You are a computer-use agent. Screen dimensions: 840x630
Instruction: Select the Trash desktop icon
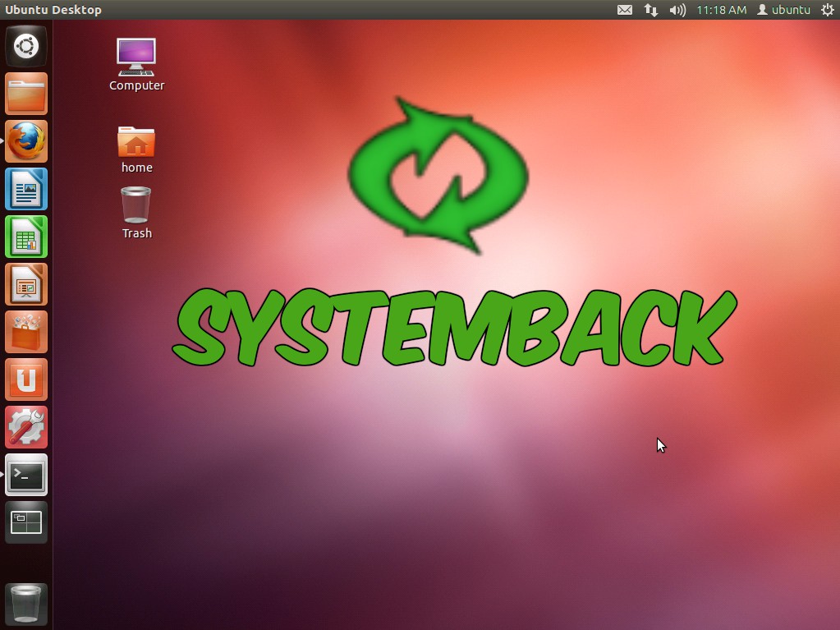(136, 213)
